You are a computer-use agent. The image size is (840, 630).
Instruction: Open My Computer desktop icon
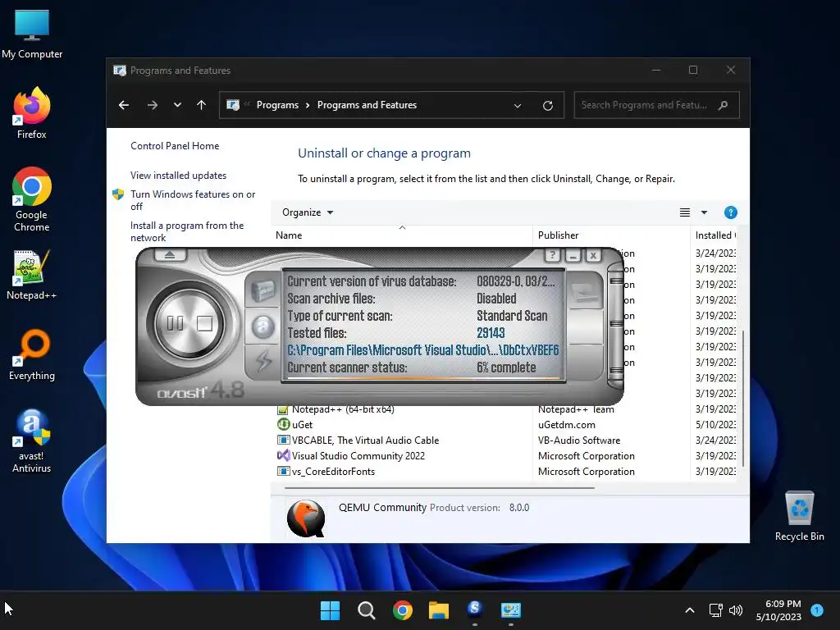pyautogui.click(x=32, y=34)
